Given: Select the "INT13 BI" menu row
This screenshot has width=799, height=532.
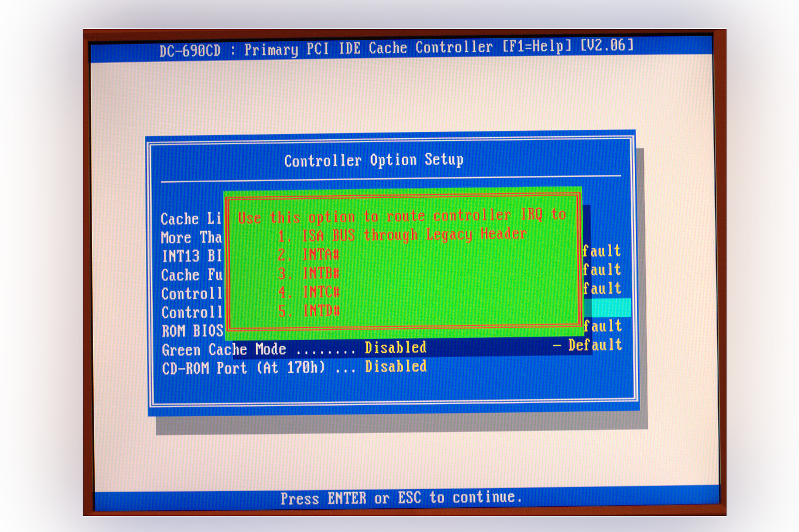Looking at the screenshot, I should pyautogui.click(x=191, y=256).
